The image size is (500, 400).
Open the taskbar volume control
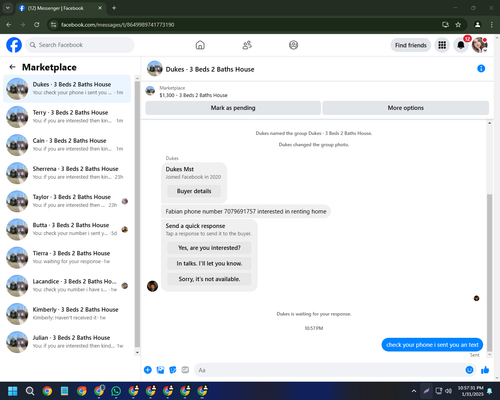[x=449, y=391]
